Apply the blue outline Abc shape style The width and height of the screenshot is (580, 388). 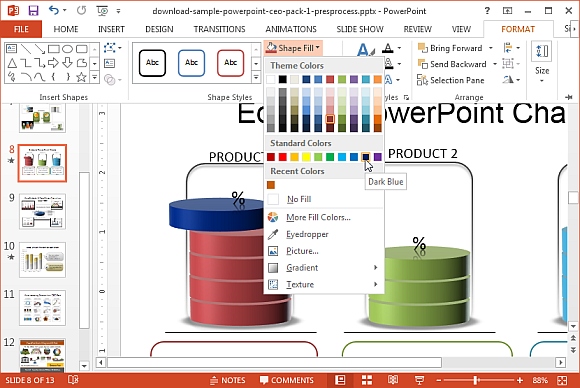click(191, 63)
